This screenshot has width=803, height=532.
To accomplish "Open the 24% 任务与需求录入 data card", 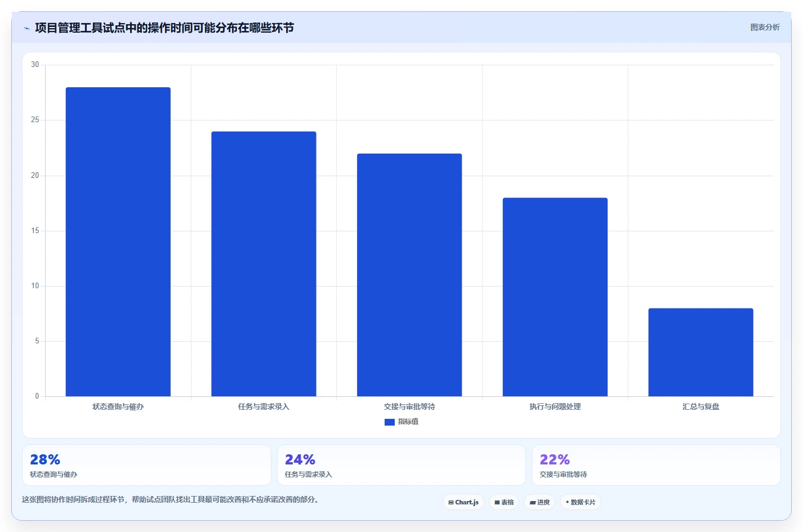I will point(401,465).
